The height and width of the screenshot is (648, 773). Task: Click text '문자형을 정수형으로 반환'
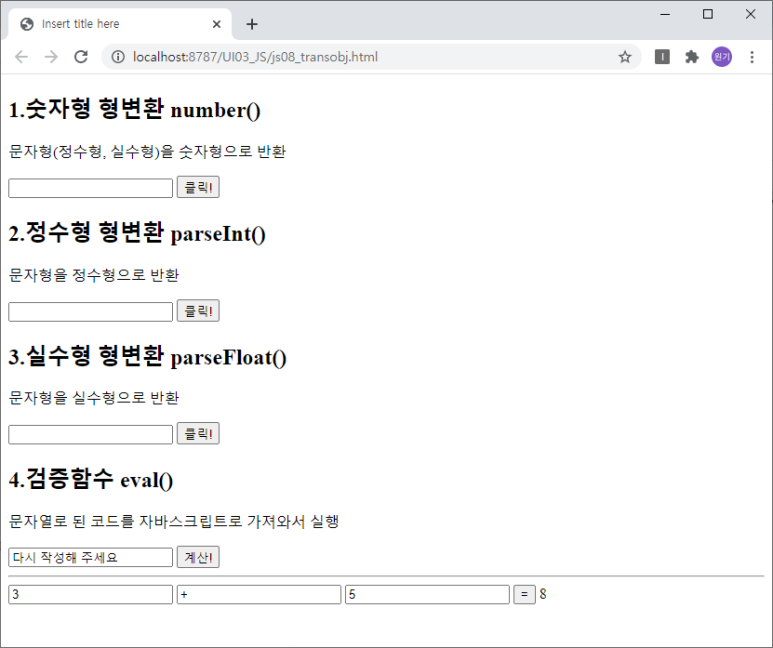click(x=94, y=275)
